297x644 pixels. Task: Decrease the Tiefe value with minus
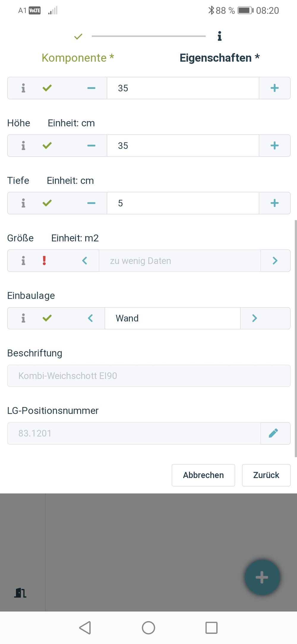[x=91, y=203]
